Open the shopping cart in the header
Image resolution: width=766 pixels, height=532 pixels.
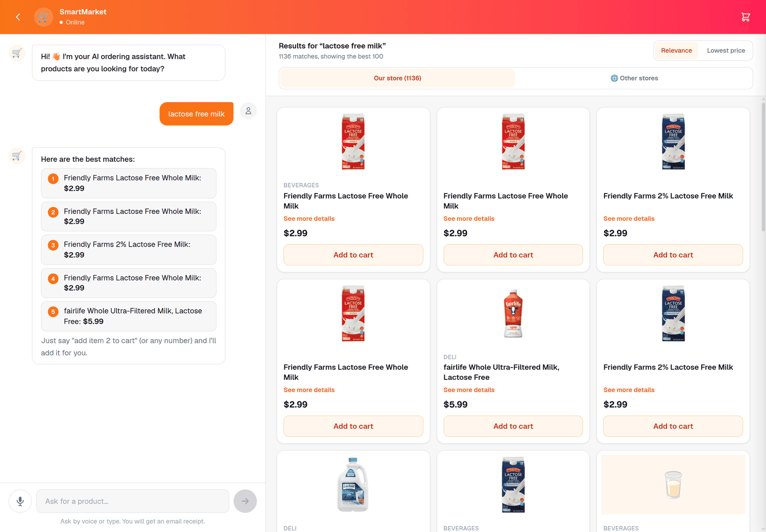click(x=746, y=17)
